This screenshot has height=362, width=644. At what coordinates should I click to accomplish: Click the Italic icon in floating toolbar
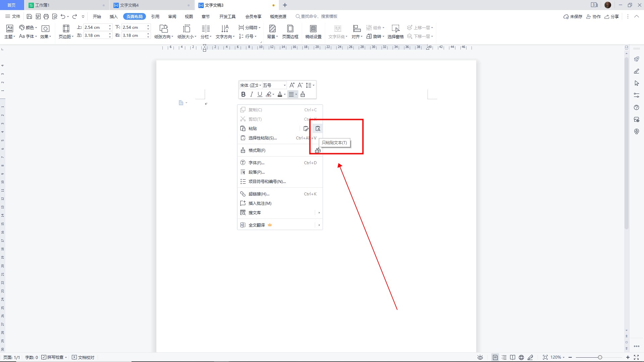coord(251,95)
